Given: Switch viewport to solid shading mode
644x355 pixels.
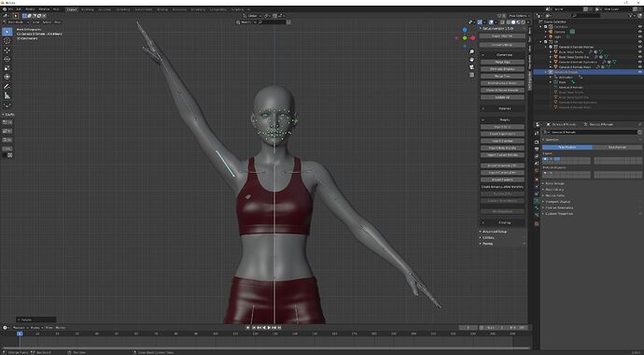Looking at the screenshot, I should point(513,22).
